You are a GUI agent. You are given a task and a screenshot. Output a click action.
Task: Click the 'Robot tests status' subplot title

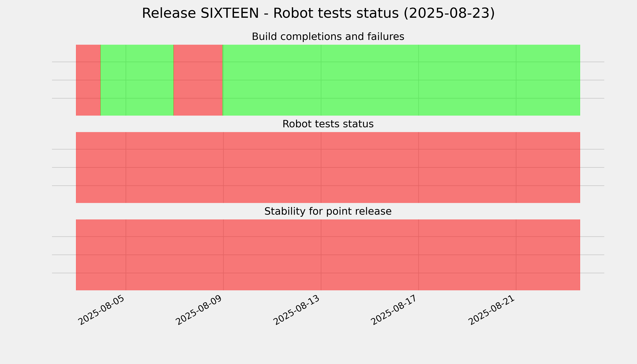point(328,124)
